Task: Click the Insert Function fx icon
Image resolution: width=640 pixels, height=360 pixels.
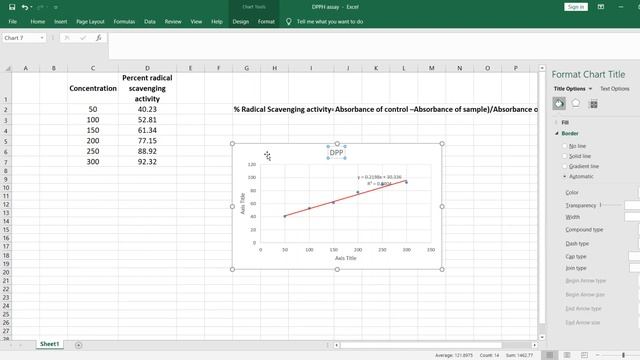Action: (98, 38)
